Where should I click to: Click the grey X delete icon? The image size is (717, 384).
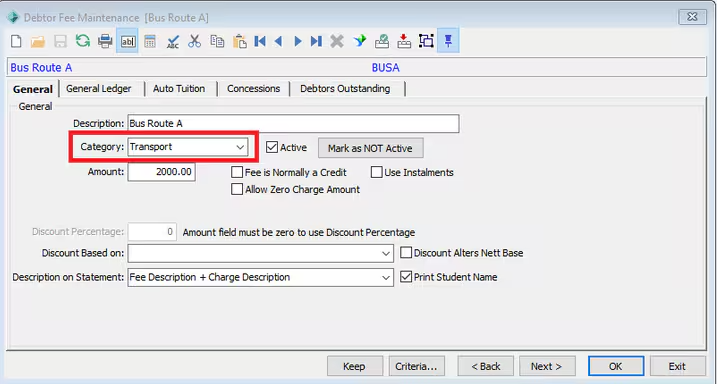337,41
